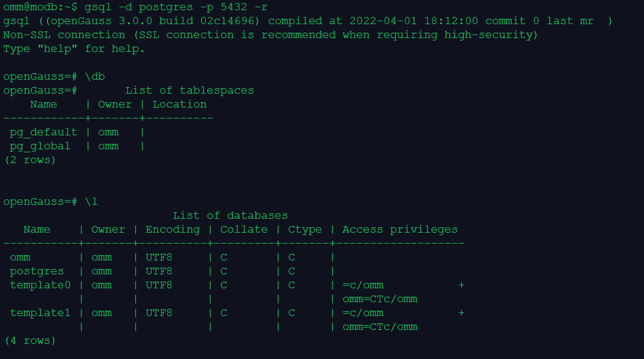
Task: Click the "(2 rows)" result count
Action: click(30, 160)
